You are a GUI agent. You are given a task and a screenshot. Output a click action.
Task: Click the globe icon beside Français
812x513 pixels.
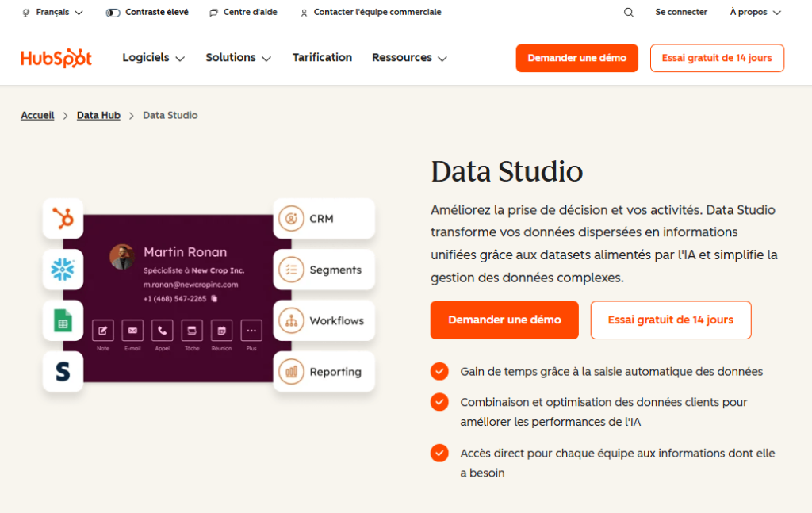point(26,13)
